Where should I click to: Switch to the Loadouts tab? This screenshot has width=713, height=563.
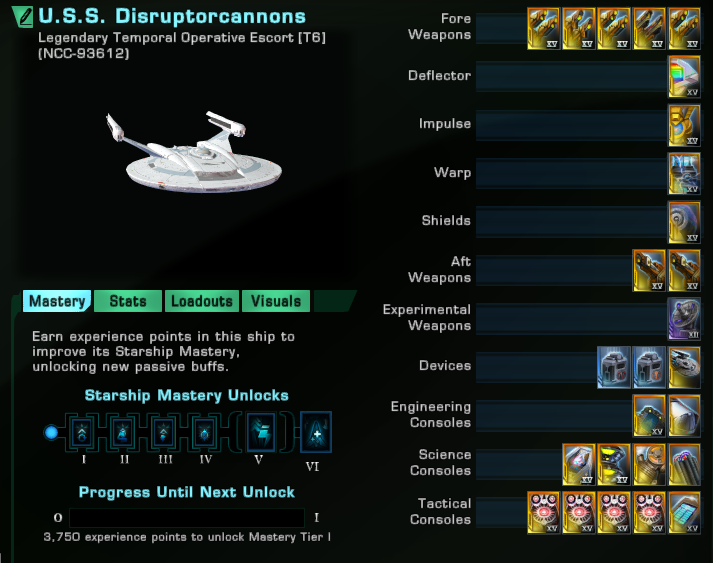click(202, 301)
